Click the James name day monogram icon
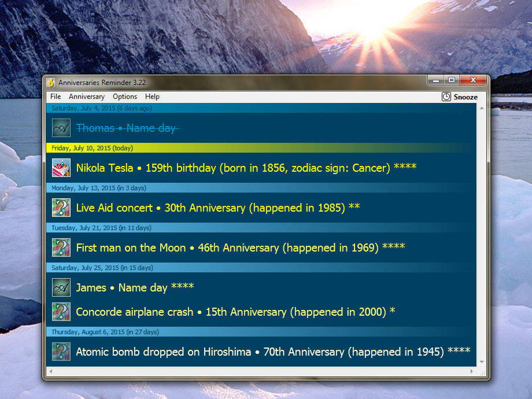The width and height of the screenshot is (532, 399). (x=61, y=287)
